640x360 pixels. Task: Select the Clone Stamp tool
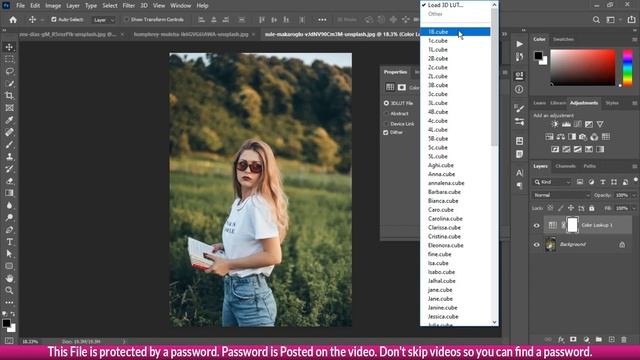9,156
